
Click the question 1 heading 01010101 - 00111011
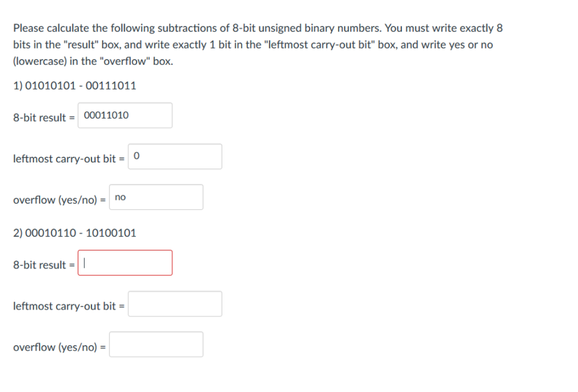[x=75, y=86]
